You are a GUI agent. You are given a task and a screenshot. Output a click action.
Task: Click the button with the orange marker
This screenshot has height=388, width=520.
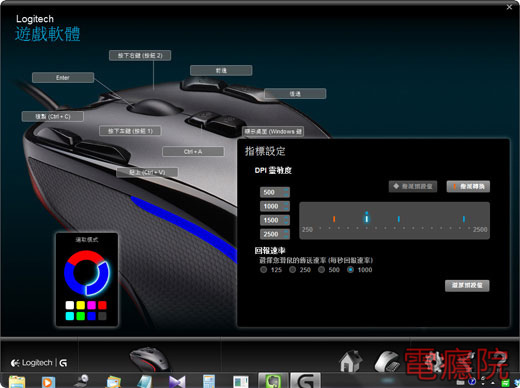[x=468, y=186]
